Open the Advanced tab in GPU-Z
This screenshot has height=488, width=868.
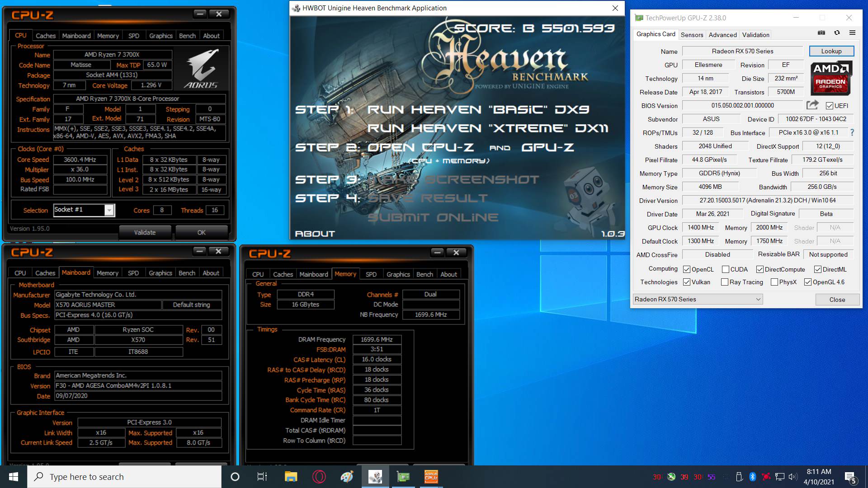722,35
